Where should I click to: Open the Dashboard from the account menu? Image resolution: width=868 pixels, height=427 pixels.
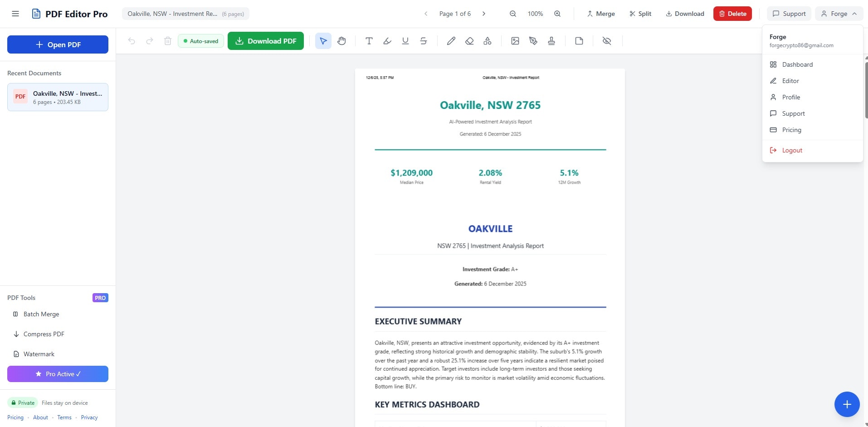point(798,64)
